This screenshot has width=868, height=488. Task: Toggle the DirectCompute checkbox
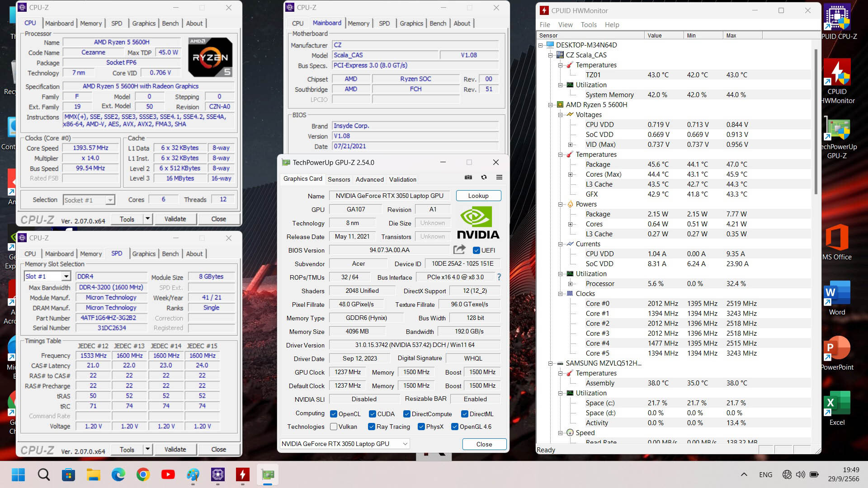point(407,414)
